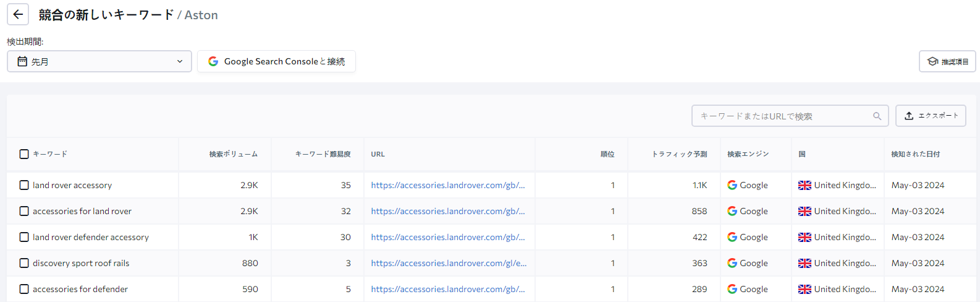980x302 pixels.
Task: Click the Google logo in Search Console button
Action: [x=213, y=61]
